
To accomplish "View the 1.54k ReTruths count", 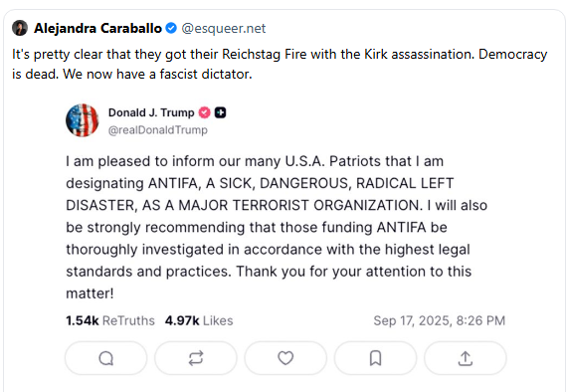I will [x=110, y=320].
